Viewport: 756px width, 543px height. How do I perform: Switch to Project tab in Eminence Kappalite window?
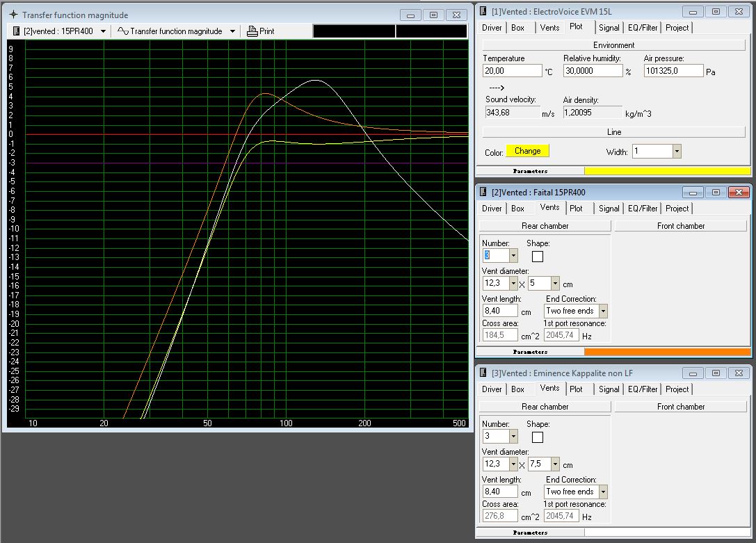click(677, 389)
